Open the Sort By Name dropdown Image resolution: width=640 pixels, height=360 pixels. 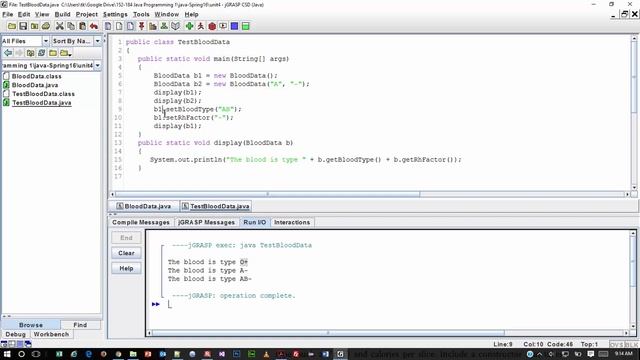[98, 41]
